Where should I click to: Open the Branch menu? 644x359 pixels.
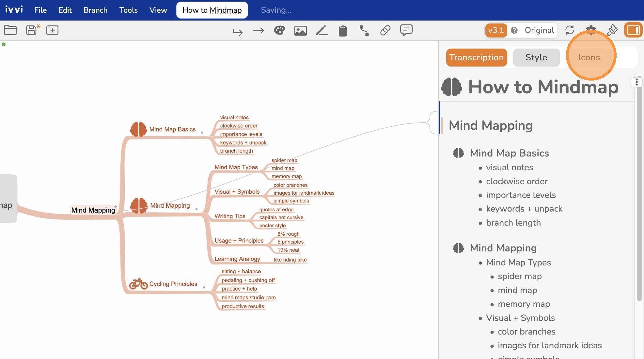coord(95,10)
